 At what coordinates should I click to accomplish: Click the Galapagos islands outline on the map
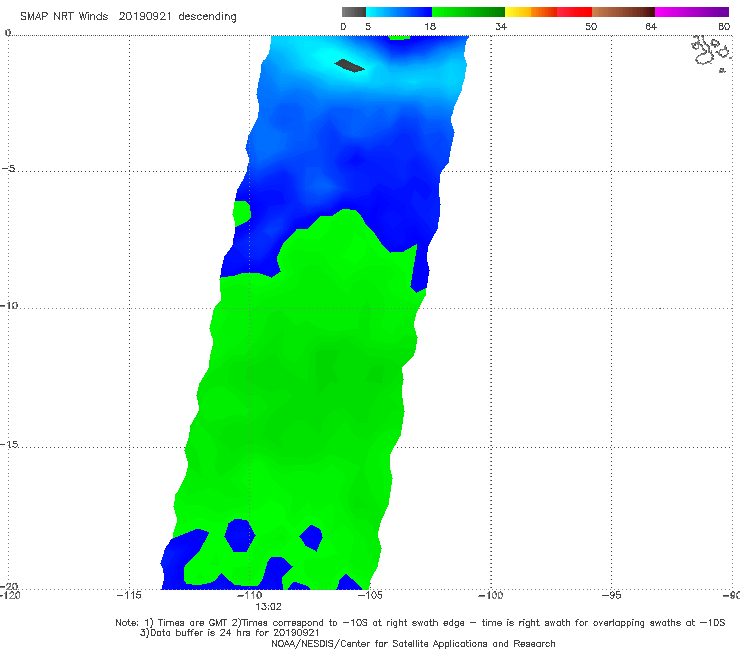(710, 53)
